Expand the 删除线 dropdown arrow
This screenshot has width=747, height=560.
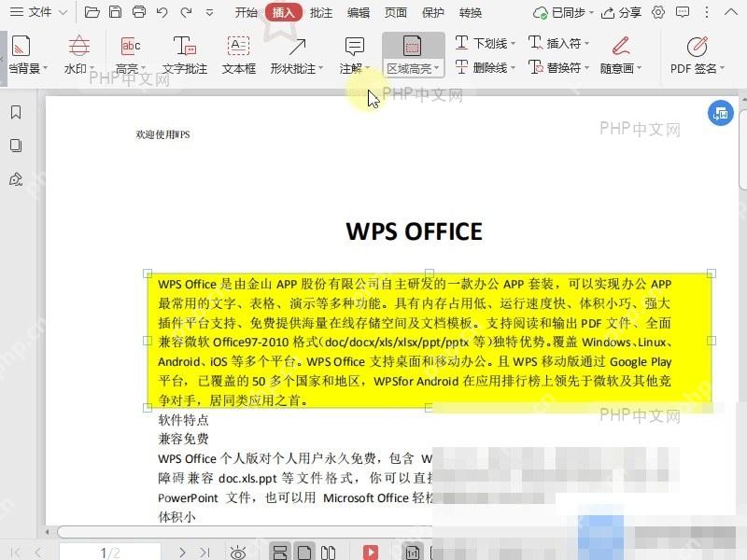tap(513, 68)
